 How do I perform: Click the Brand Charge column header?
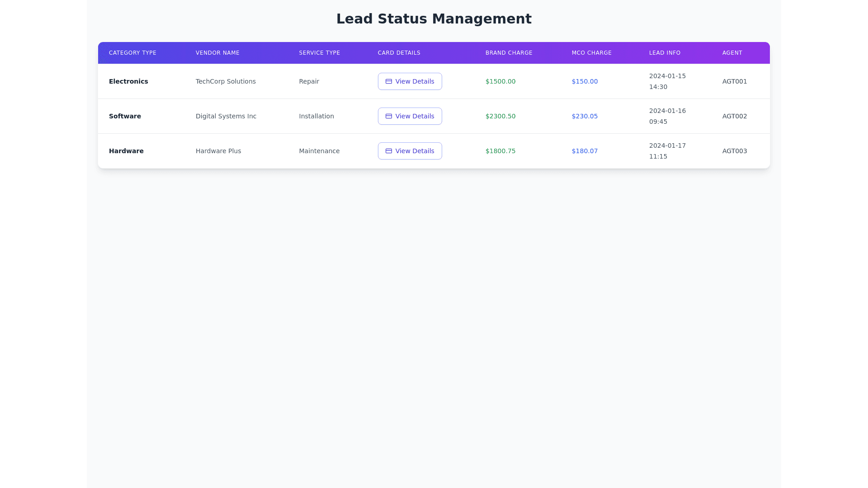pos(509,53)
